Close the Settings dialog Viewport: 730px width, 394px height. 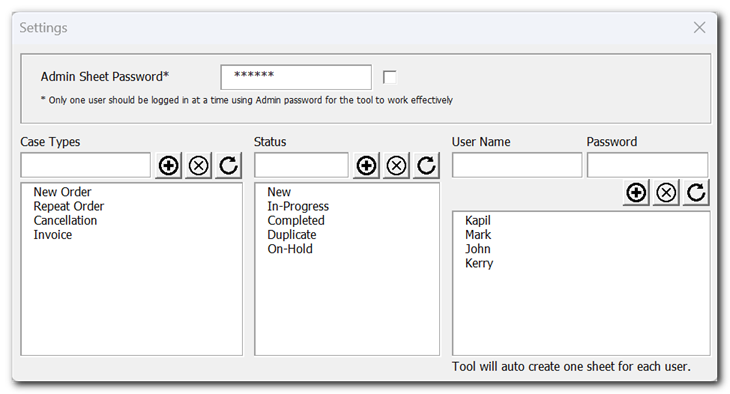699,27
